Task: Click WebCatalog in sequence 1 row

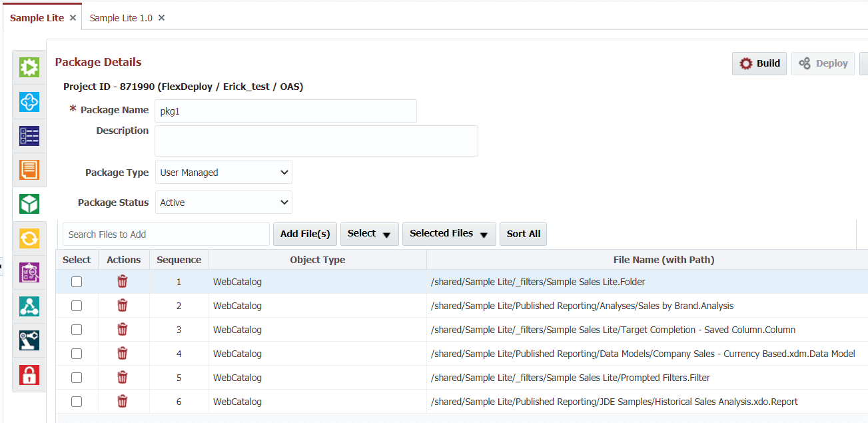Action: (x=238, y=282)
